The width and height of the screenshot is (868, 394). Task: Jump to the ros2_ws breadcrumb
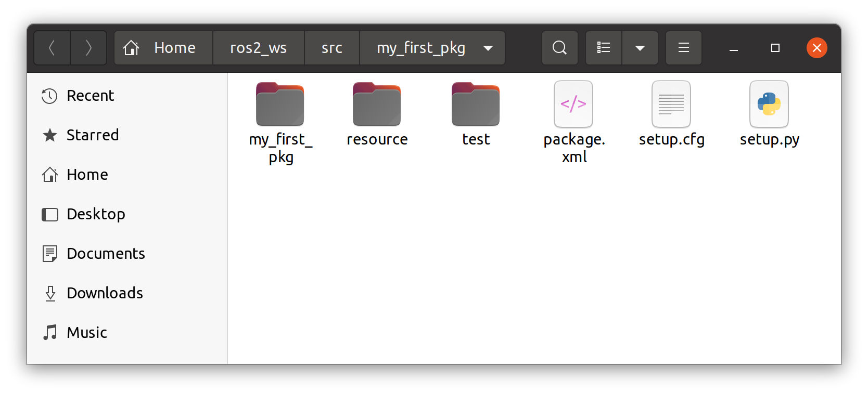259,48
